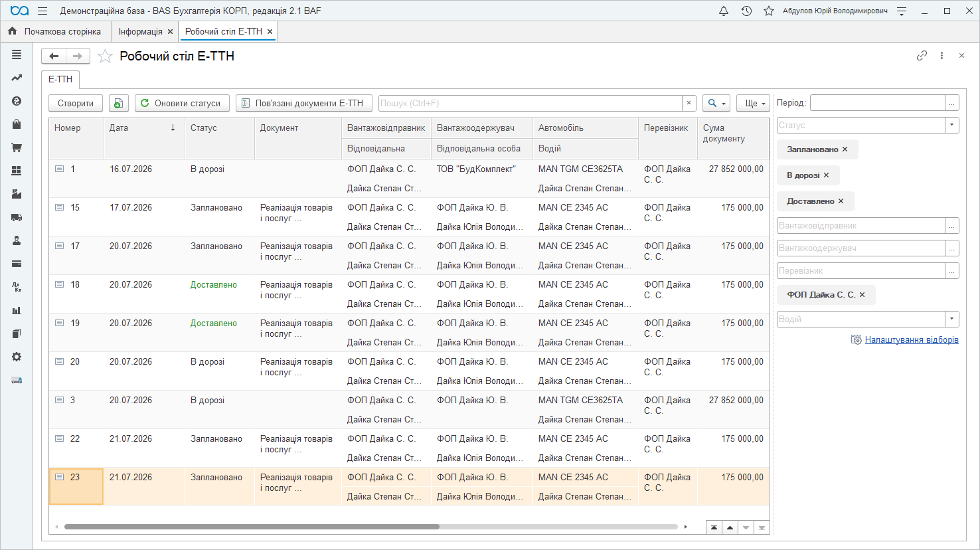
Task: Open the stacked documents section in sidebar
Action: click(x=17, y=333)
